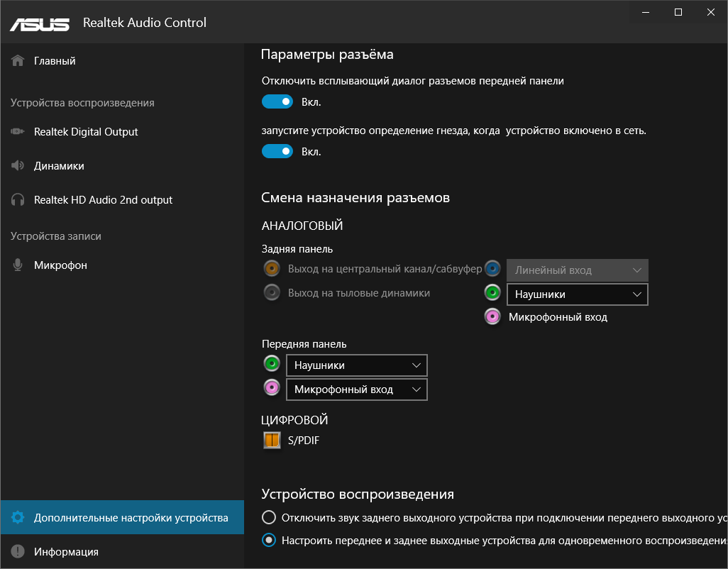
Task: Click the gear icon for Дополнительные настройки устройства
Action: (x=18, y=517)
